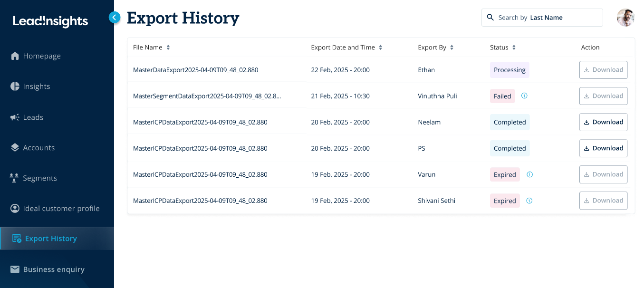Click the Processing status badge
The image size is (644, 288).
point(509,70)
